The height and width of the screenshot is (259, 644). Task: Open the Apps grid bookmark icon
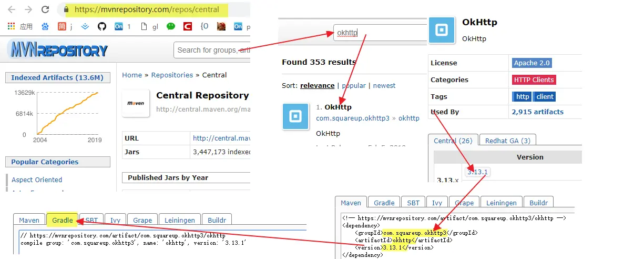[x=12, y=26]
